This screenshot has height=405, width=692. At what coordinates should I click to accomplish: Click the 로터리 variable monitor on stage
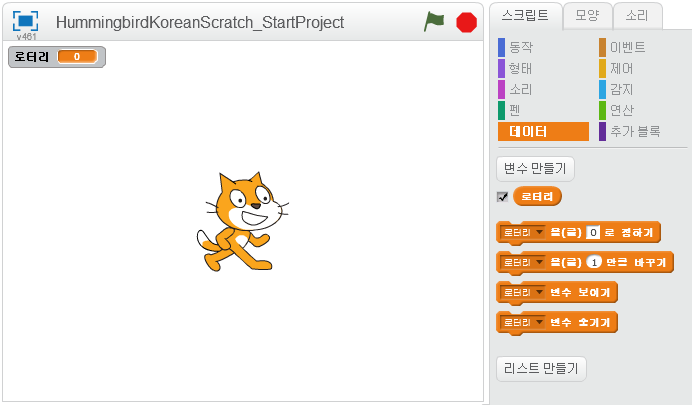tap(56, 57)
